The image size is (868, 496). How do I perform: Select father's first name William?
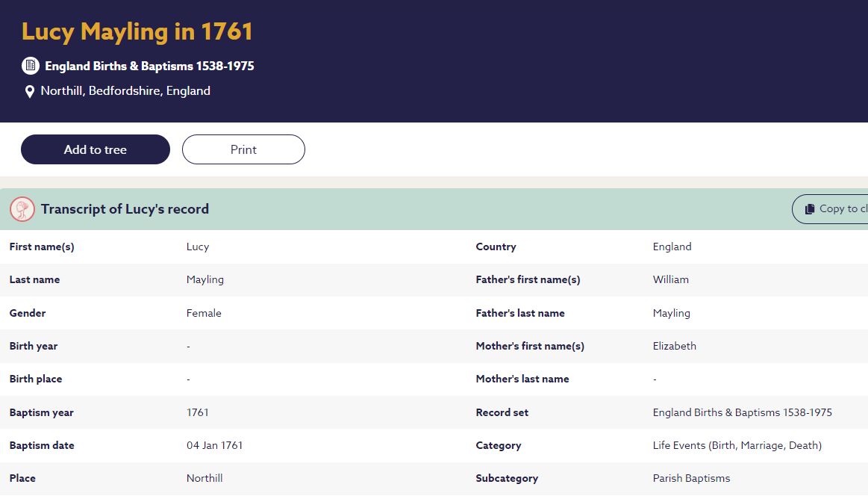click(670, 279)
